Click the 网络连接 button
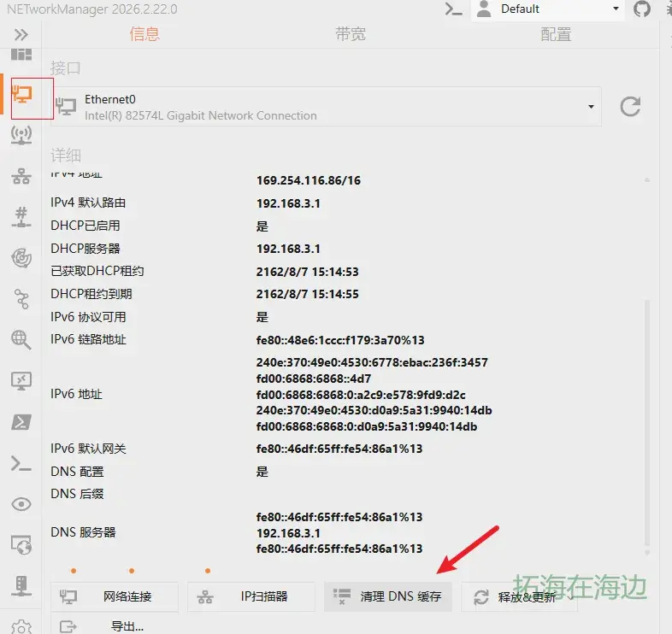Viewport: 672px width, 634px height. (115, 596)
